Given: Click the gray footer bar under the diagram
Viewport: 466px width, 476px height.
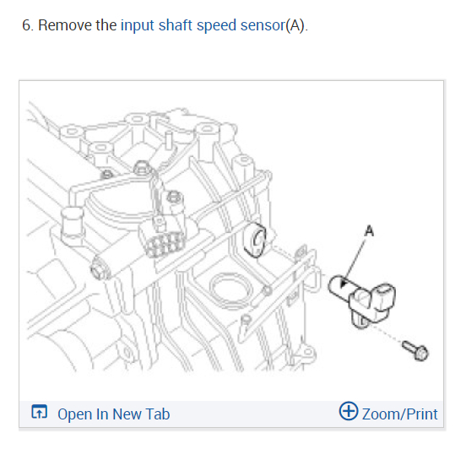Looking at the screenshot, I should click(231, 414).
